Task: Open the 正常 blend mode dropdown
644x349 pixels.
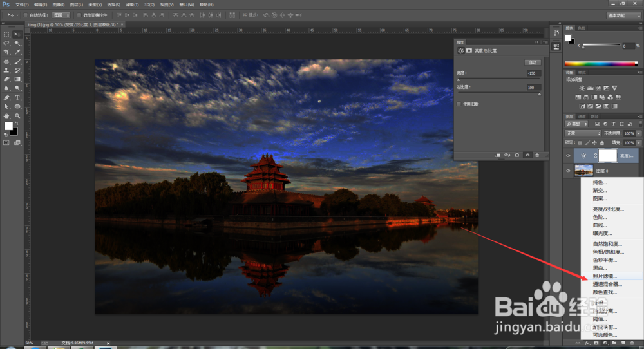Action: 583,133
